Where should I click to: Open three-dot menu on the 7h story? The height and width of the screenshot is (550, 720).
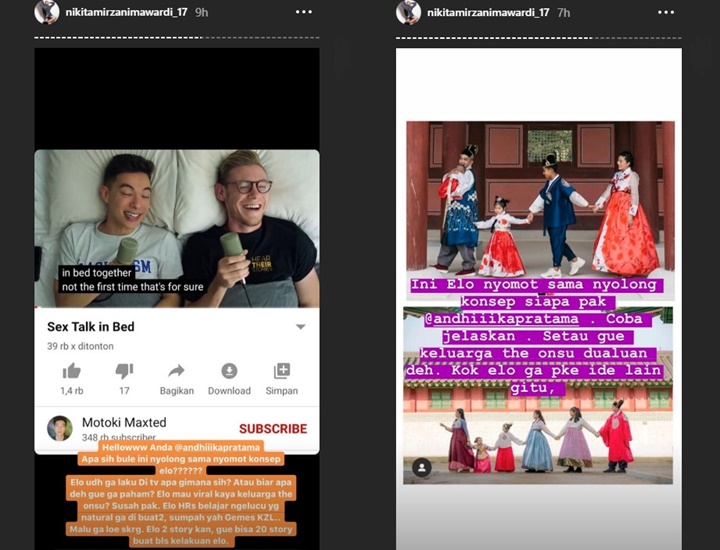pyautogui.click(x=666, y=12)
